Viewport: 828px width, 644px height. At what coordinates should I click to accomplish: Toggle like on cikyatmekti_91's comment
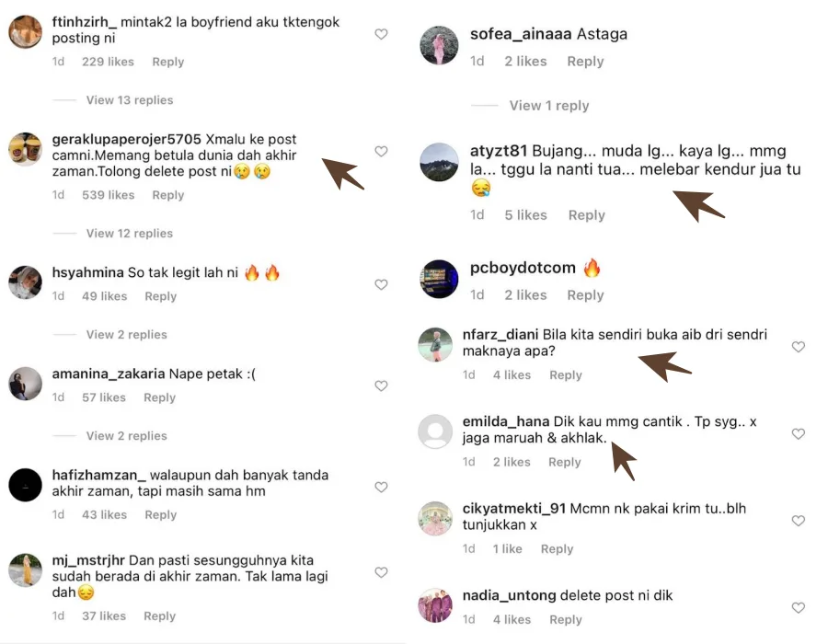click(799, 521)
